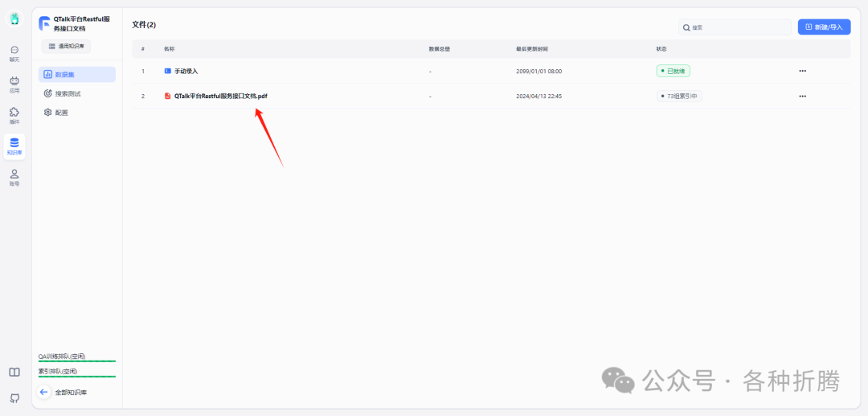Open the 插件 plugins section
The height and width of the screenshot is (416, 868).
14,115
